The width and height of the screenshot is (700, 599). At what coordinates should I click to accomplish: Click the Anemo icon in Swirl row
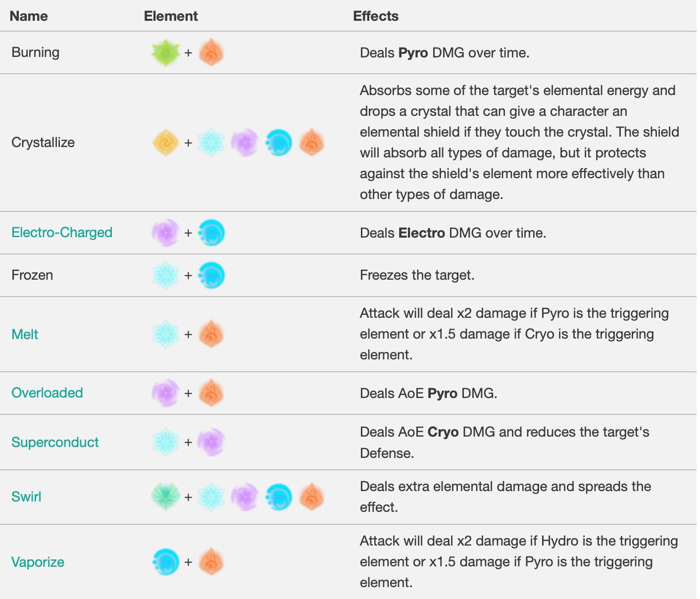(x=165, y=497)
